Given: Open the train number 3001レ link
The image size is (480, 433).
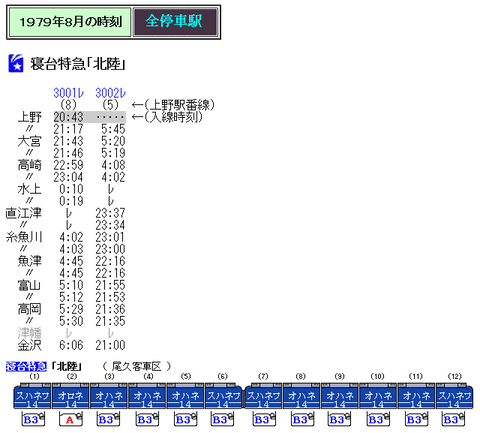Looking at the screenshot, I should pyautogui.click(x=68, y=93).
